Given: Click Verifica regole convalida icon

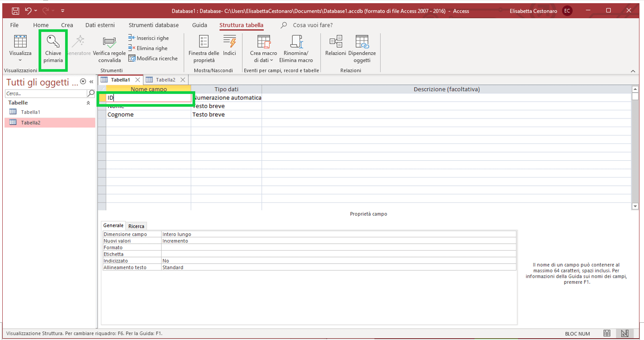Looking at the screenshot, I should pyautogui.click(x=109, y=42).
